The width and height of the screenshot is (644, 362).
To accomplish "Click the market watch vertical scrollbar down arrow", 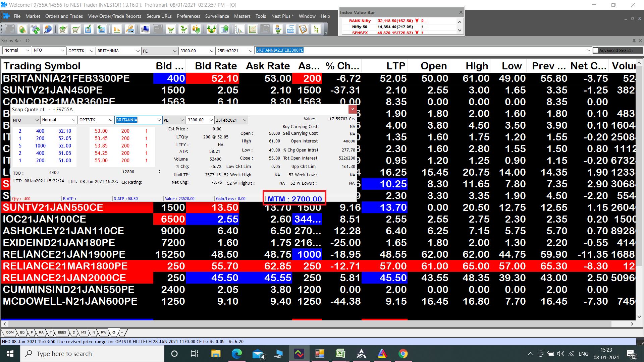I will 639,317.
